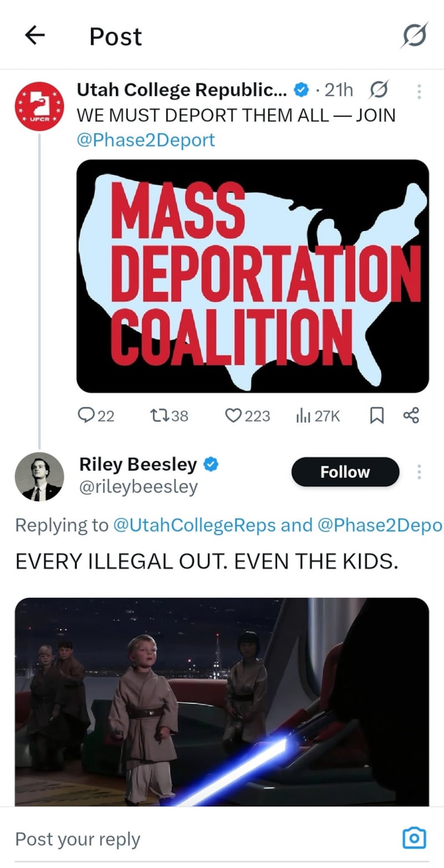Share the Mass Deportation Coalition post
Screen dimensions: 444x868
(411, 415)
